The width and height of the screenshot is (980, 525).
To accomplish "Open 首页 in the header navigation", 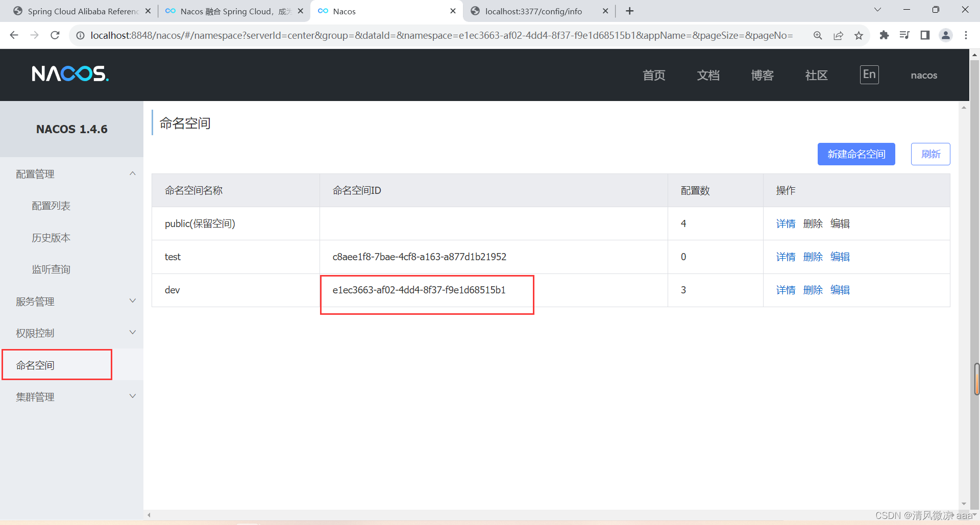I will coord(654,76).
